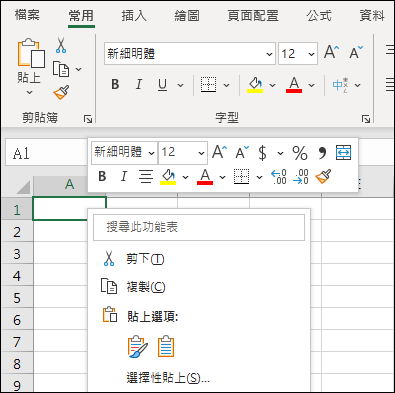Expand the ribbon Copy dropdown arrow

[x=79, y=69]
